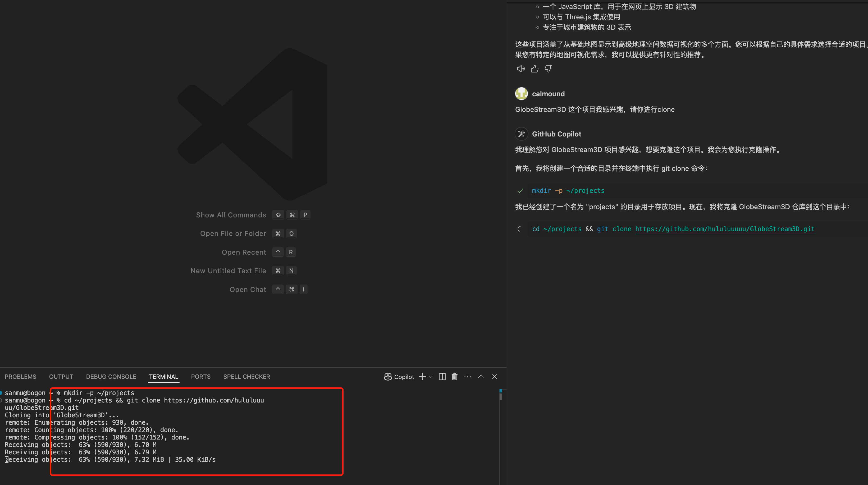Image resolution: width=868 pixels, height=485 pixels.
Task: Click the 'Counting objects: 100%' terminal line
Action: 91,430
